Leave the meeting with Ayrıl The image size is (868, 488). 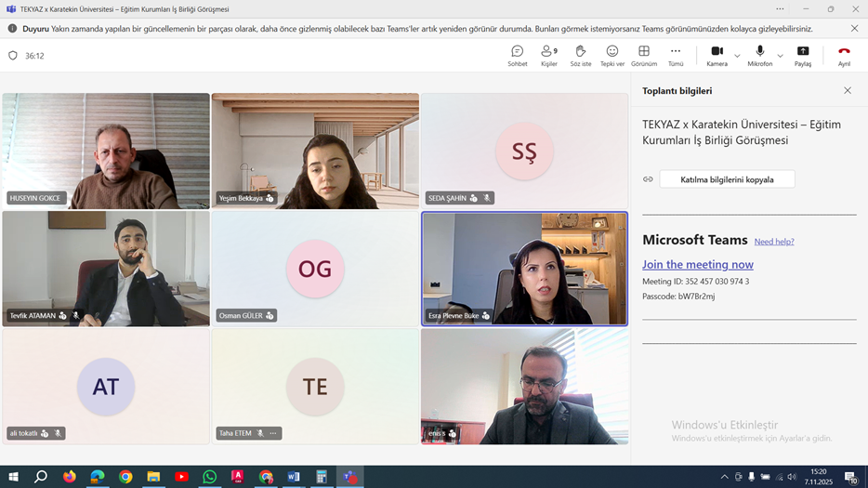[x=844, y=55]
